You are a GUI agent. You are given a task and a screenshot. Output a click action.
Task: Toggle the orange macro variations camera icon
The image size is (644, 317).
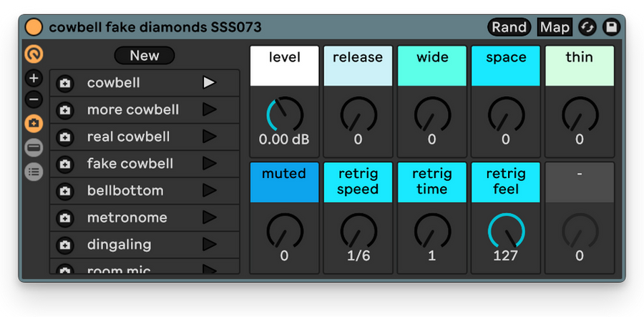(34, 123)
